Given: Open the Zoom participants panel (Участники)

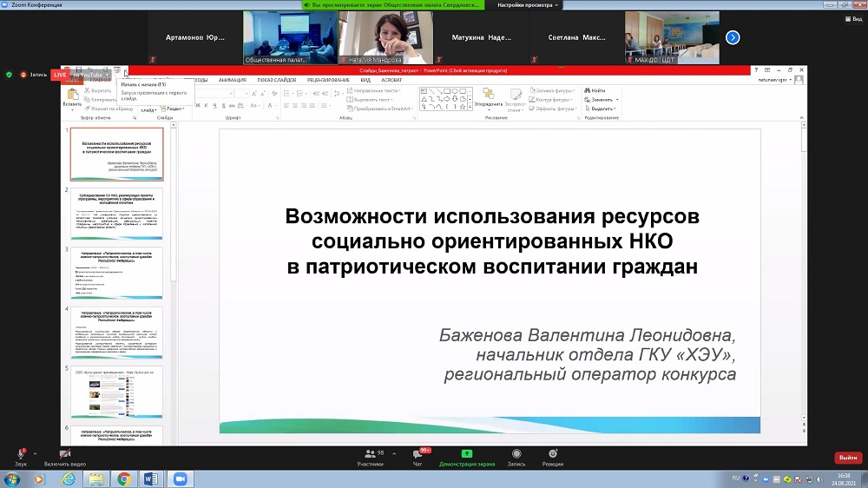Looking at the screenshot, I should coord(370,457).
